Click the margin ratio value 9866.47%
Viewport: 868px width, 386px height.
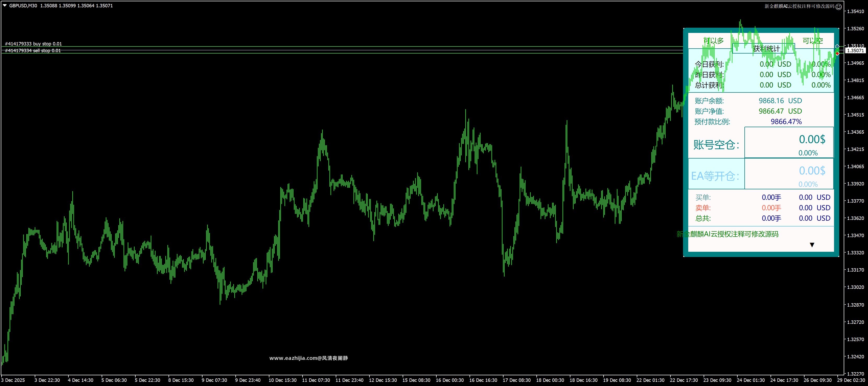click(786, 122)
